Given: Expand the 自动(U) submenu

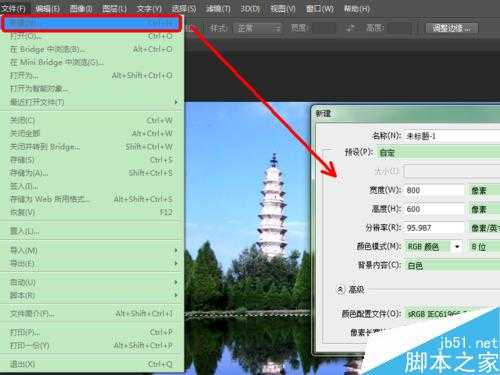Looking at the screenshot, I should coord(92,282).
